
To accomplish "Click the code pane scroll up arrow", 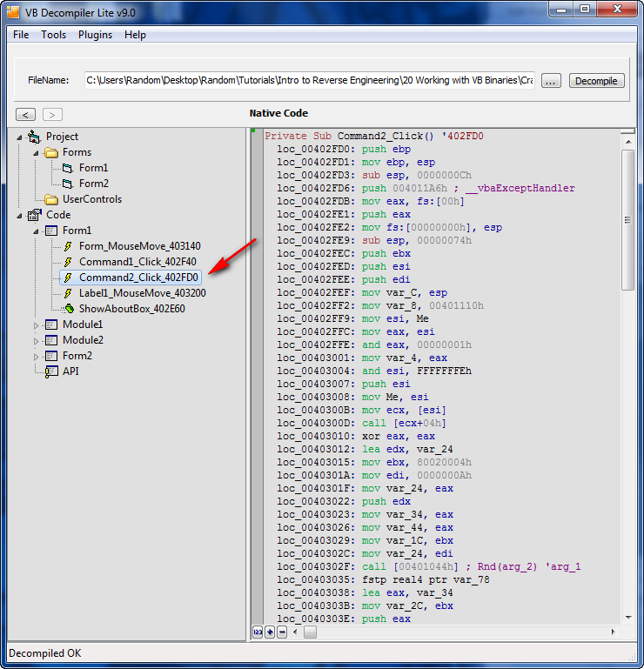I will click(x=628, y=142).
